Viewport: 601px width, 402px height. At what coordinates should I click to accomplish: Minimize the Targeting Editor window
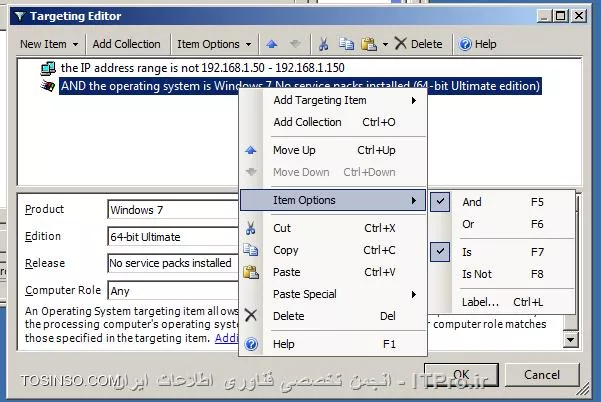(x=544, y=16)
